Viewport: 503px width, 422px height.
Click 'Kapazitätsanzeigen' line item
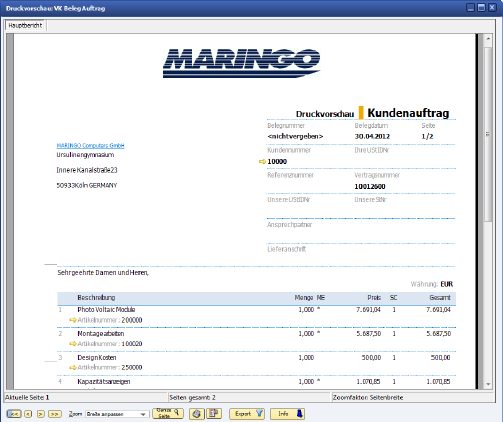tap(104, 382)
